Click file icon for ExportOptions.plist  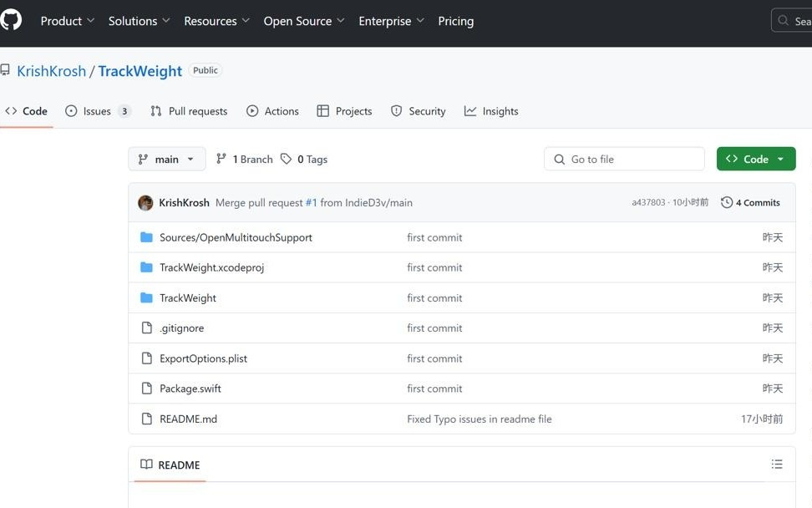(x=146, y=358)
